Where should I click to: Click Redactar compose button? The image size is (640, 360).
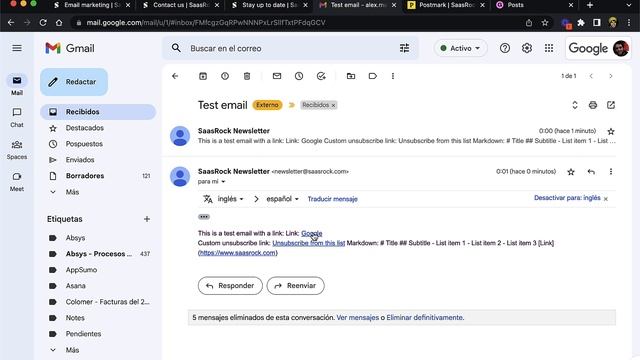point(74,82)
